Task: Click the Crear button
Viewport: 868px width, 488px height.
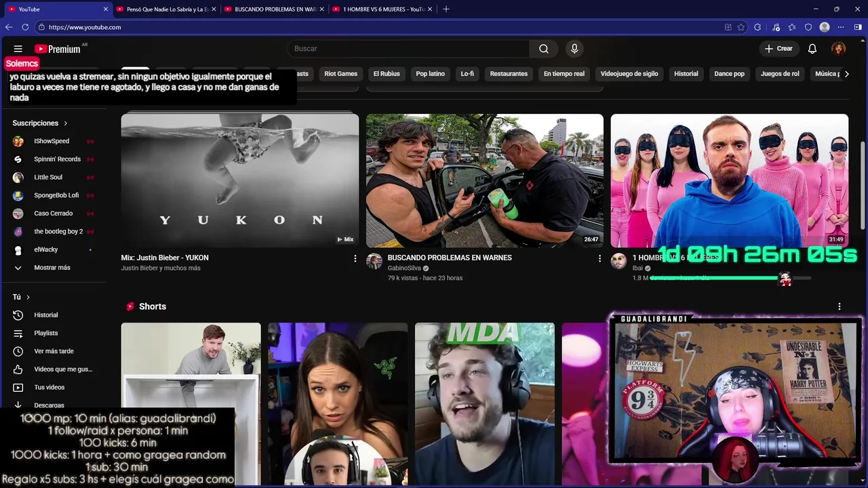Action: (778, 49)
